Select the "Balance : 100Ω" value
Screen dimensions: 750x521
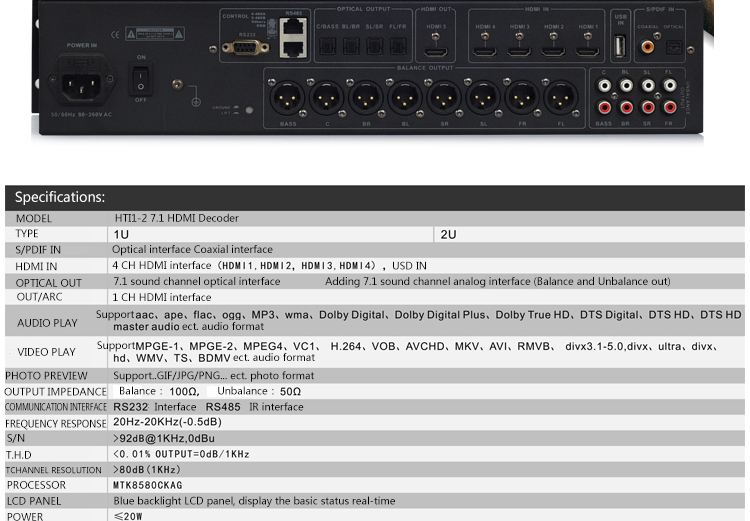pyautogui.click(x=159, y=391)
